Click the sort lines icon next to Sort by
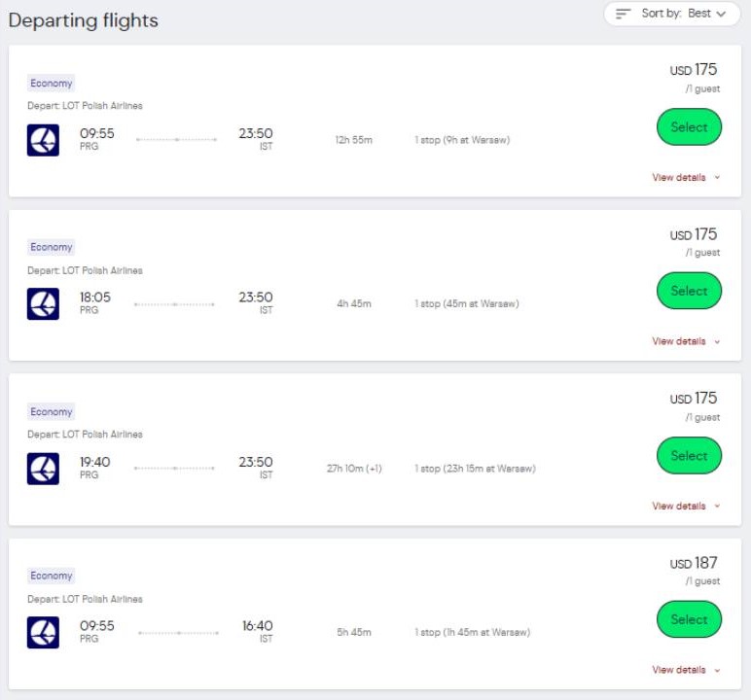 [x=624, y=14]
